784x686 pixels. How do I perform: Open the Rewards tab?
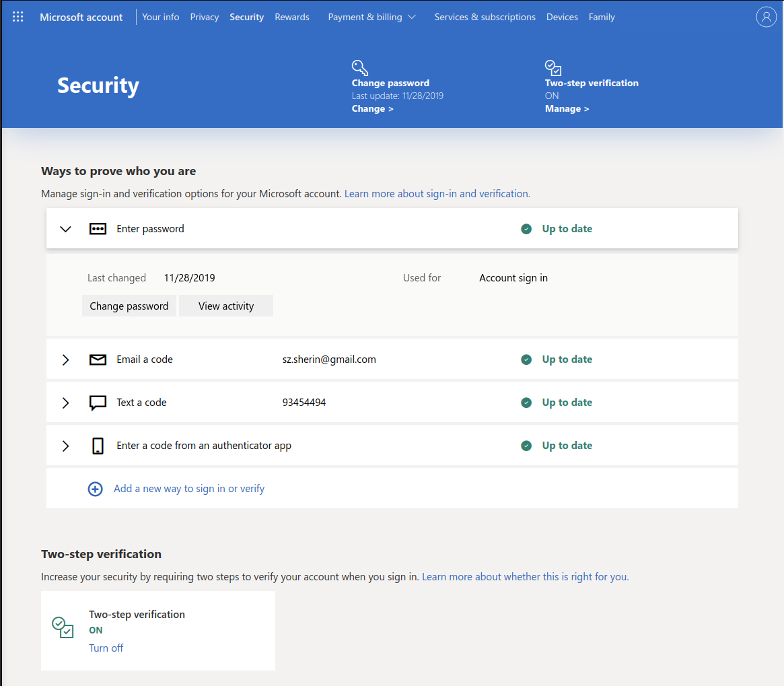point(292,17)
